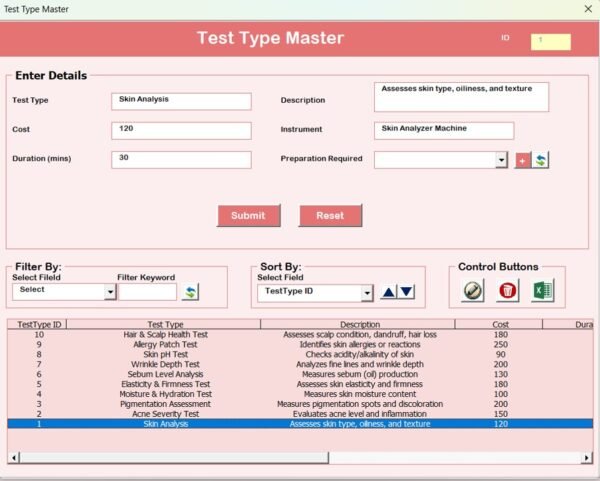Close the Test Type Master window

(x=589, y=9)
